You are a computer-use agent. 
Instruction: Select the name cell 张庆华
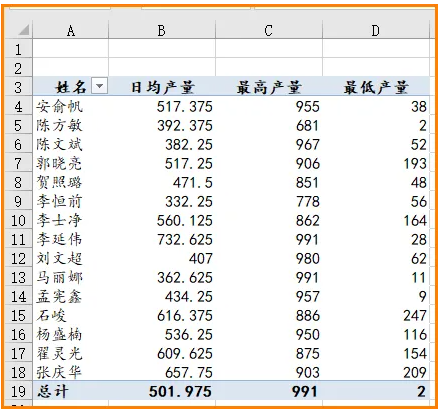pyautogui.click(x=71, y=372)
